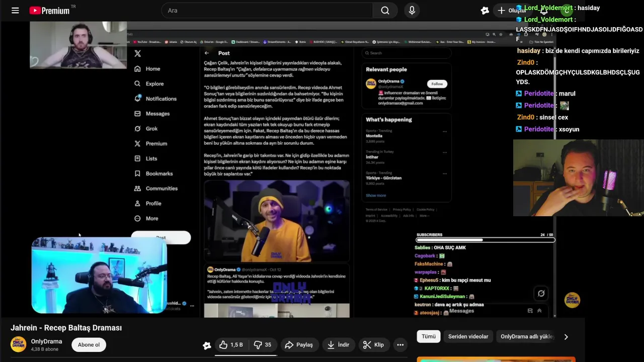Start voice search with the microphone icon

coord(412,11)
